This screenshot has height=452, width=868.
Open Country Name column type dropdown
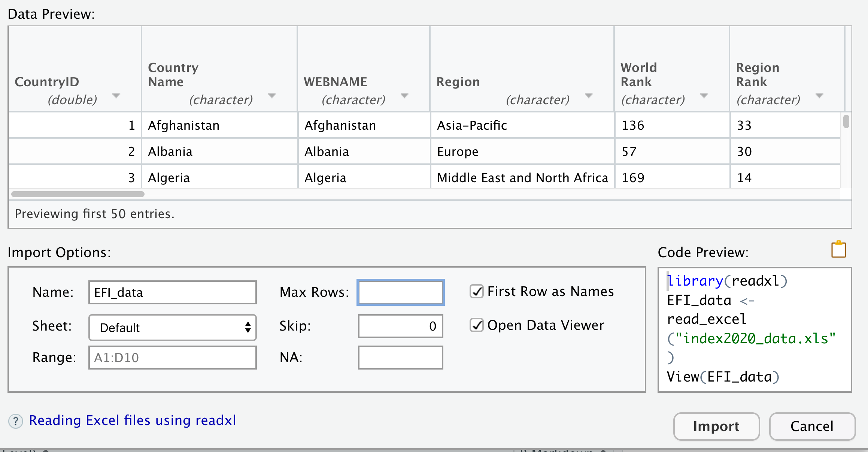(x=272, y=96)
